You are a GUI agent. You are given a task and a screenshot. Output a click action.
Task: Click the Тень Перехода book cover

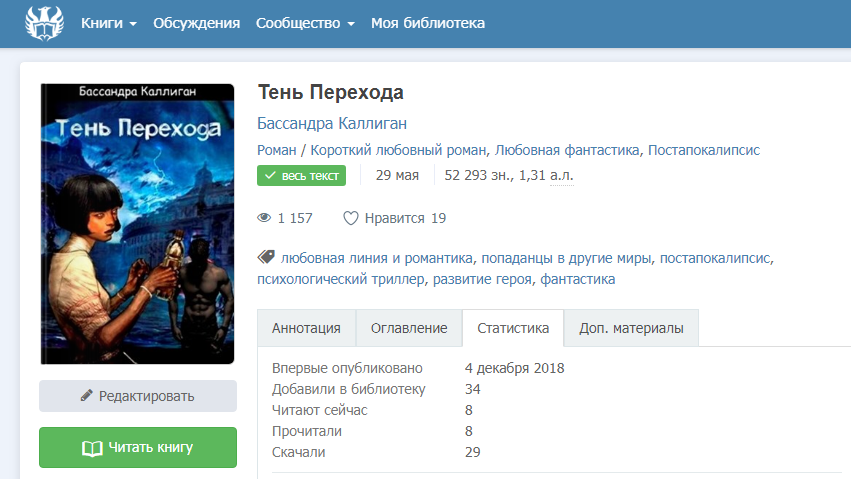click(137, 224)
